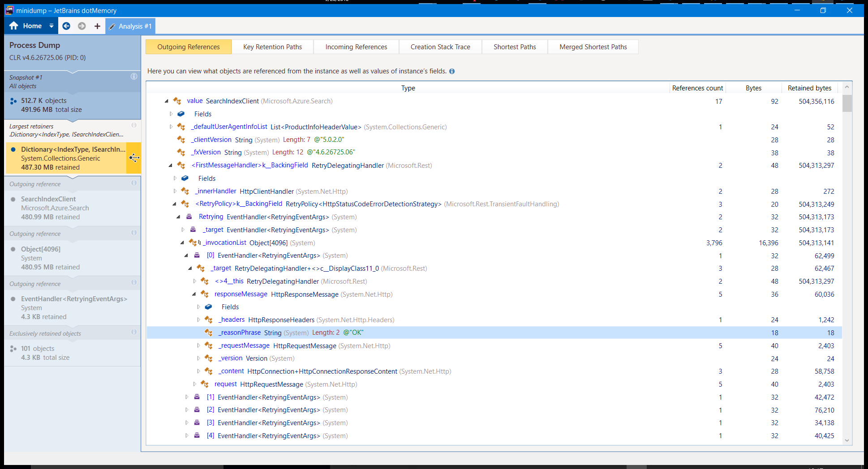
Task: Select the references count value 3,796
Action: tap(714, 243)
